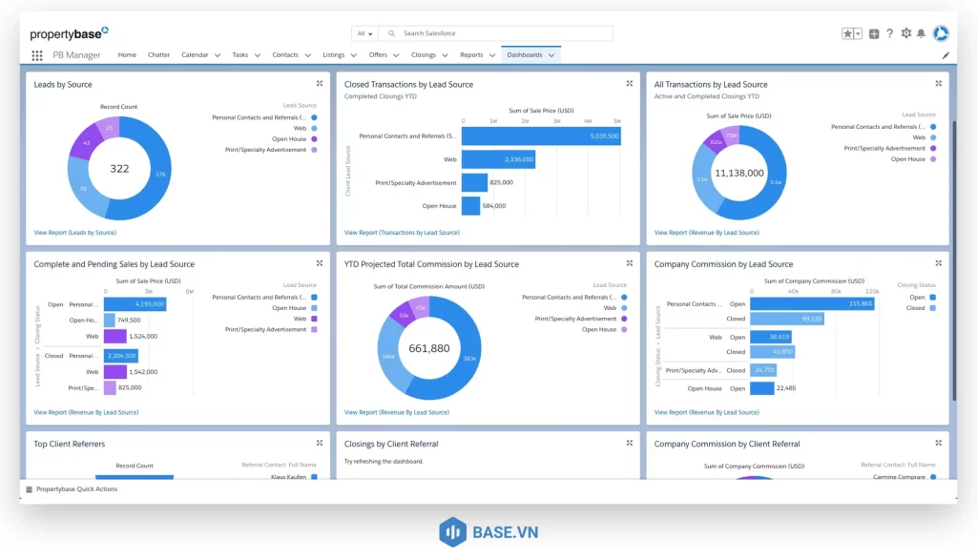
Task: Open the Setup gear icon
Action: pyautogui.click(x=906, y=33)
